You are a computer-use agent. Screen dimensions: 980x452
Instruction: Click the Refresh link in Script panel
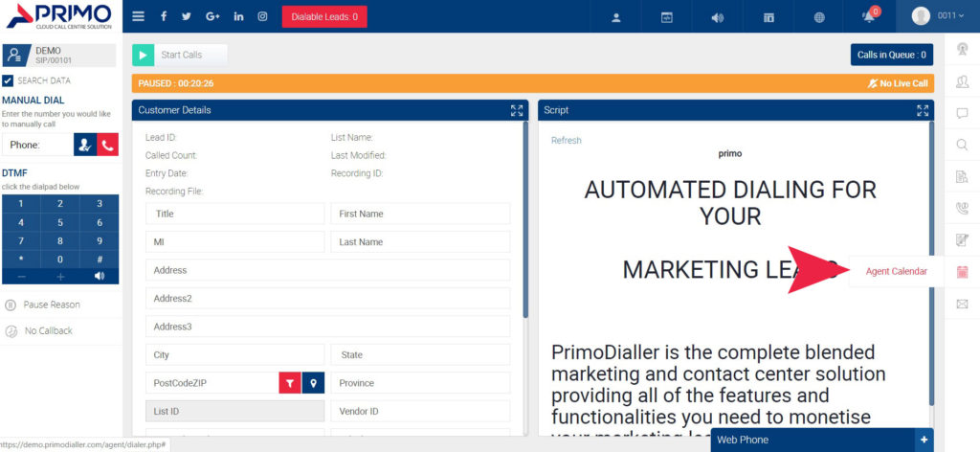[x=567, y=141]
